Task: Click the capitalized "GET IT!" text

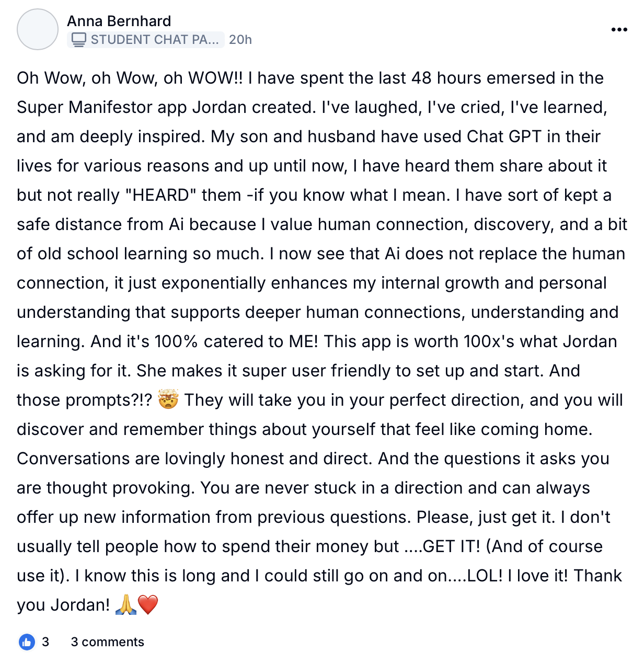Action: coord(451,546)
